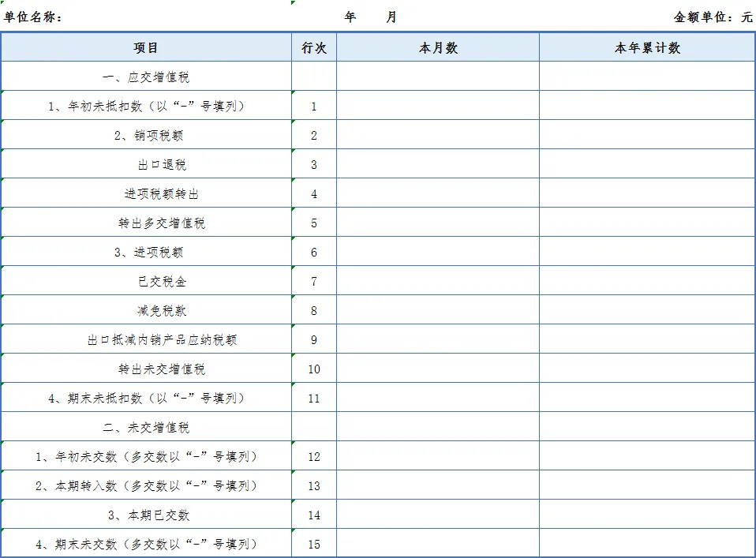Select the 2、本期转入数 item cell

tap(146, 485)
